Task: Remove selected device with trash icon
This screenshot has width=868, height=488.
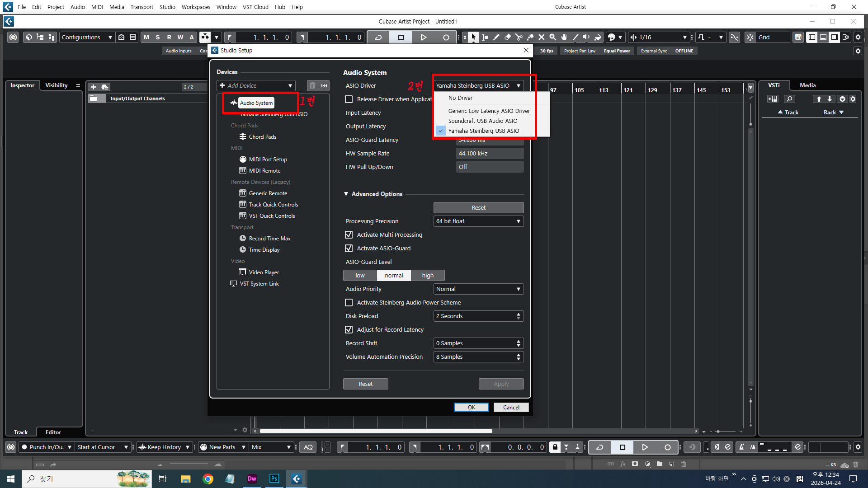Action: (x=312, y=85)
